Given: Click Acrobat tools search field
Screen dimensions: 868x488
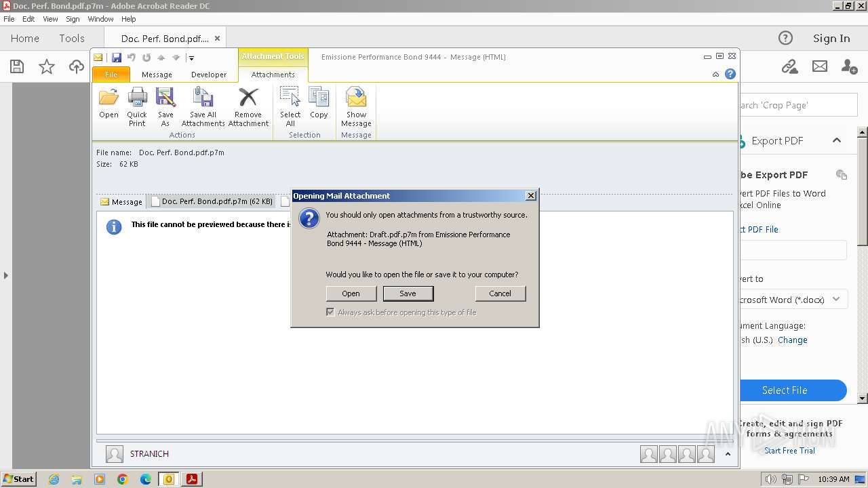Looking at the screenshot, I should click(799, 105).
